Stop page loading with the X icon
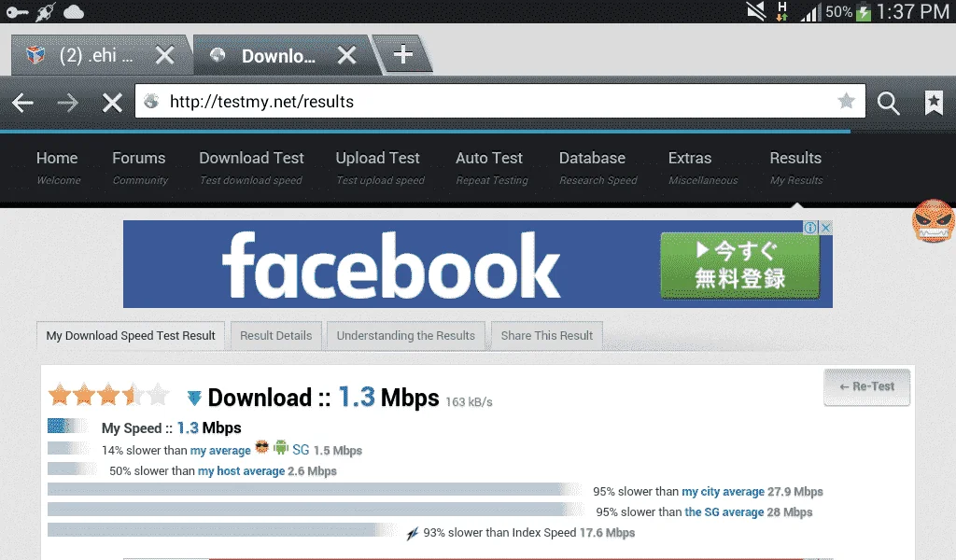Viewport: 956px width, 560px height. click(112, 103)
